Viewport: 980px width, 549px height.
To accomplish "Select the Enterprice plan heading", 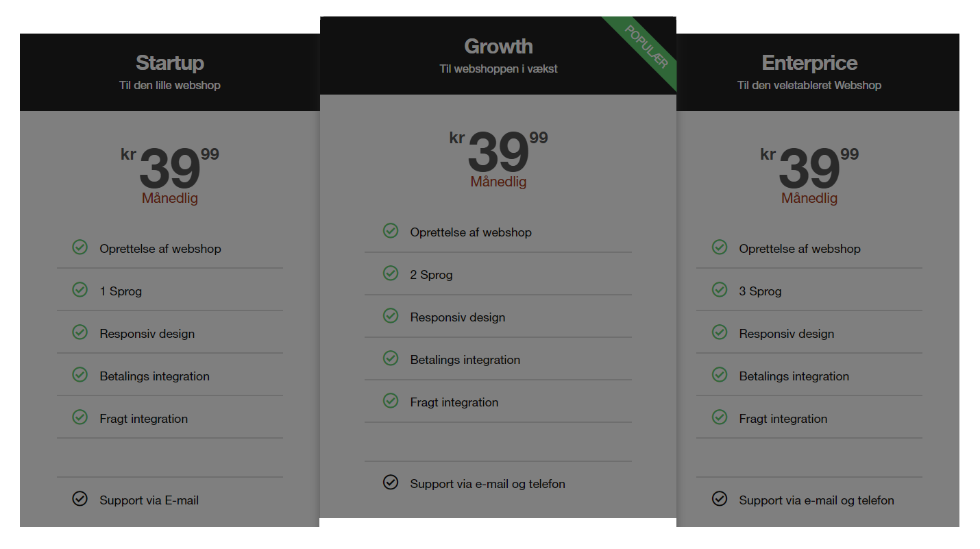I will pyautogui.click(x=809, y=63).
